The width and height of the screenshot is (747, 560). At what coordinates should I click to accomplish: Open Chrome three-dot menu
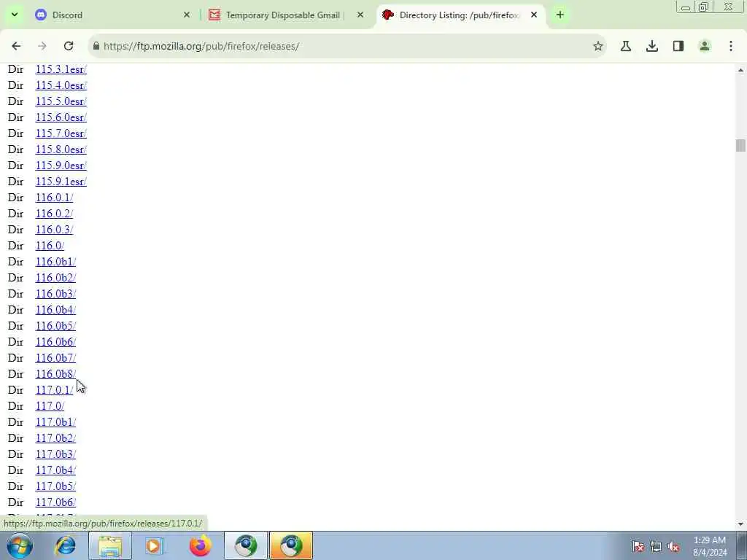pos(731,46)
